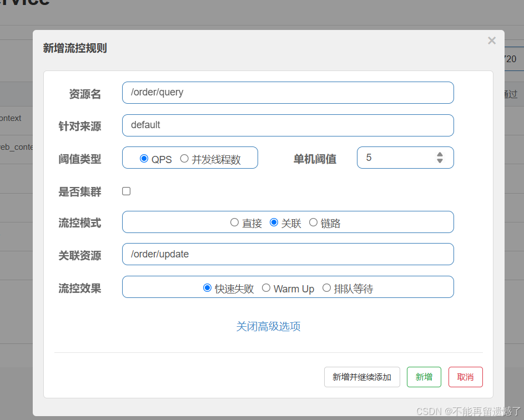Viewport: 524px width, 420px height.
Task: Choose 关联 flow control mode
Action: pos(274,222)
